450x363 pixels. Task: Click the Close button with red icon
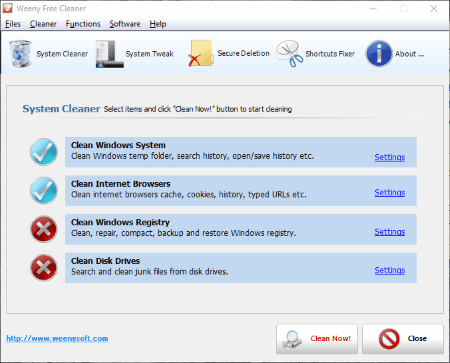pos(403,339)
